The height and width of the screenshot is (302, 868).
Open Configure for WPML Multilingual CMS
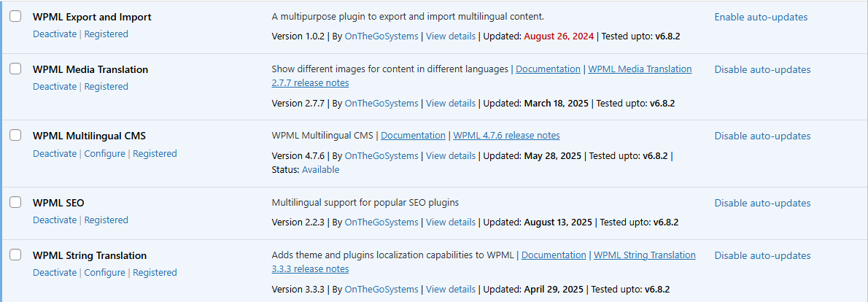(x=105, y=153)
